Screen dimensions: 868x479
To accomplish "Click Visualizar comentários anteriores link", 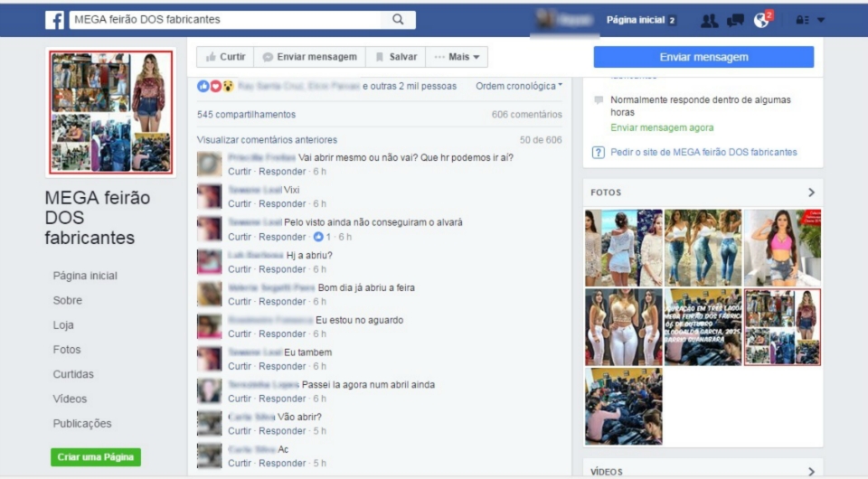I will (x=267, y=140).
